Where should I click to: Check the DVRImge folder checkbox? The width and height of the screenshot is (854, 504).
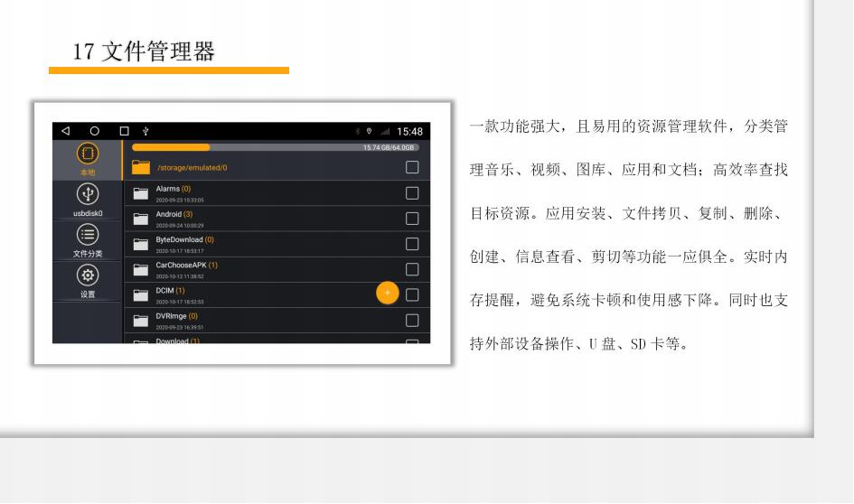pyautogui.click(x=412, y=321)
